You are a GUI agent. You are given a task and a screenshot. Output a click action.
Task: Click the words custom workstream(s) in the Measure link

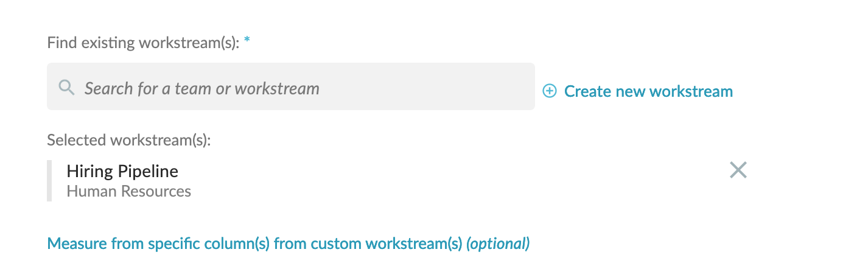387,244
